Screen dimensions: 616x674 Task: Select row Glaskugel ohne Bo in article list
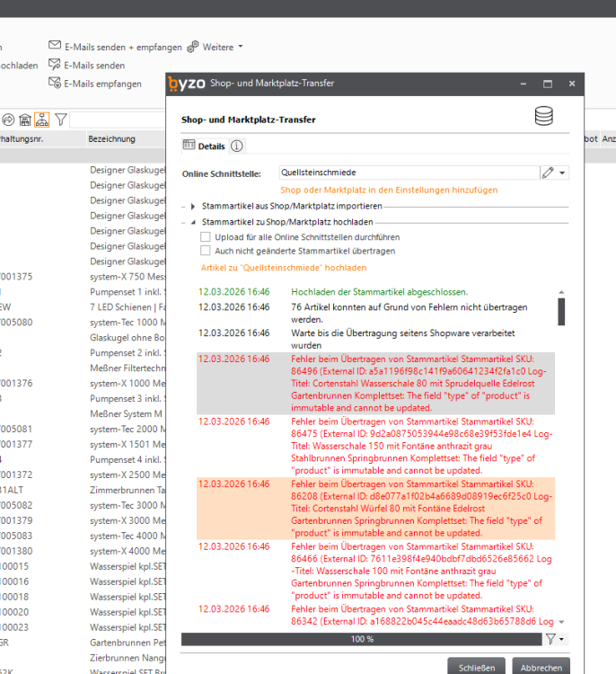point(83,338)
